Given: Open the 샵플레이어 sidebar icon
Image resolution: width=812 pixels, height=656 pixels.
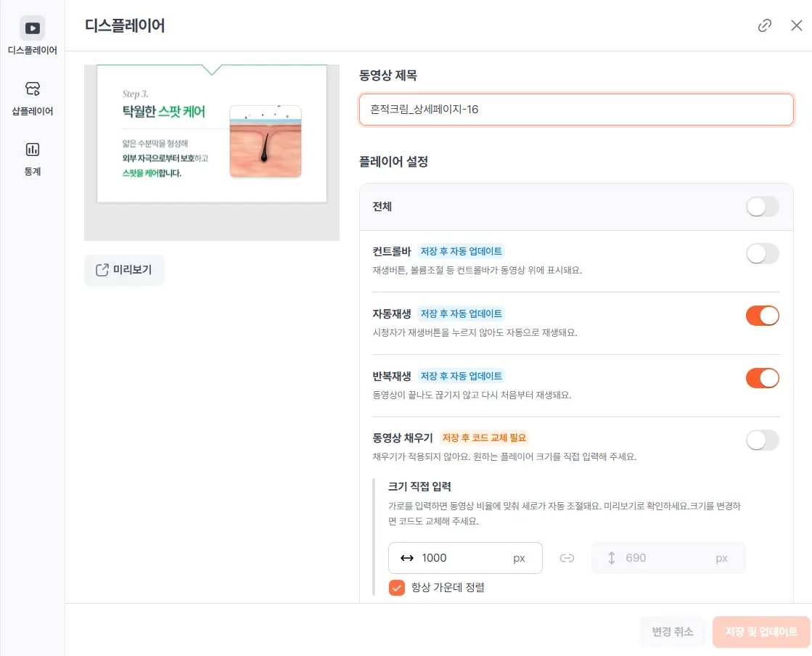Looking at the screenshot, I should point(32,89).
